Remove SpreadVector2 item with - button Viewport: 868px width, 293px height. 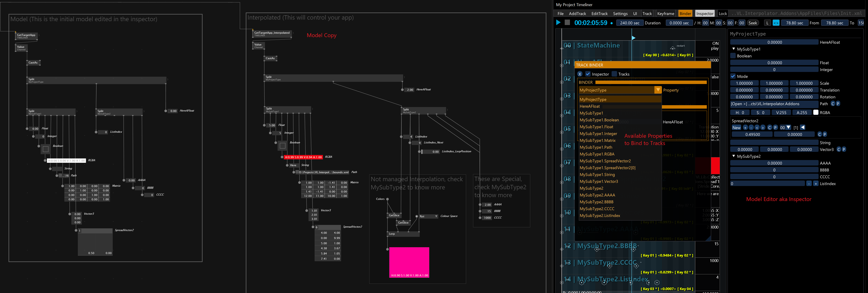[x=751, y=128]
